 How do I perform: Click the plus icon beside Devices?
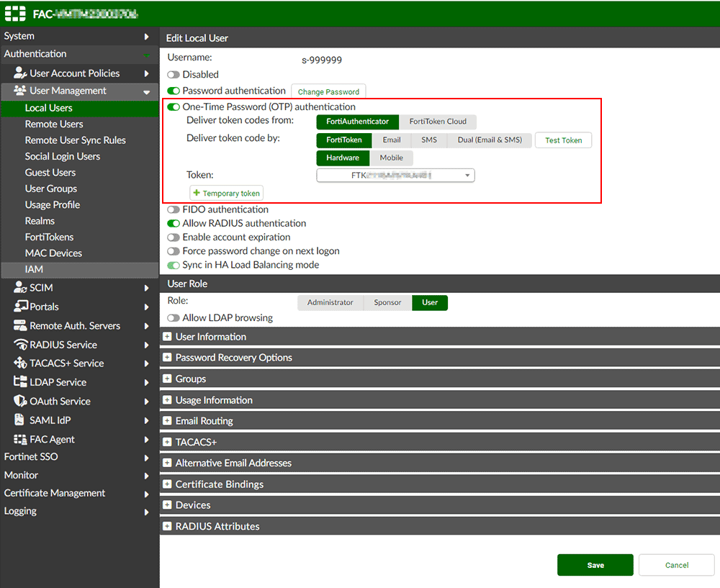point(167,505)
